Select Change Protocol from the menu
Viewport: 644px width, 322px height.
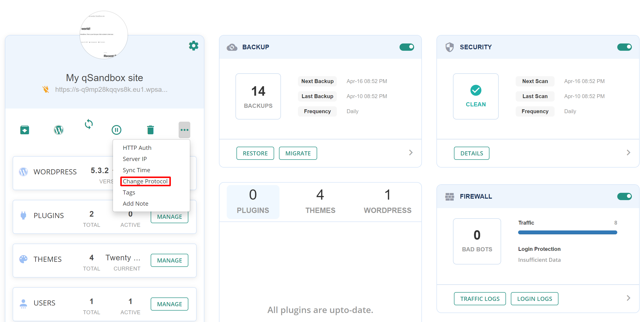pos(145,181)
